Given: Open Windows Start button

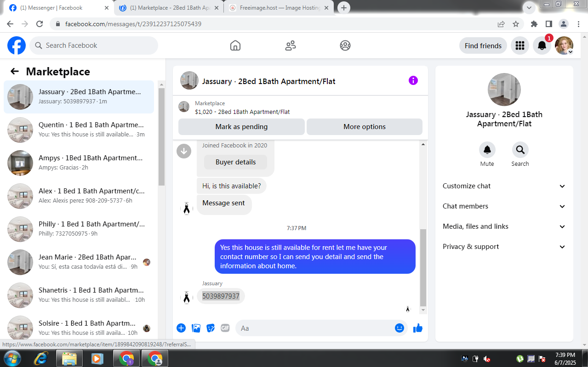Looking at the screenshot, I should [12, 358].
